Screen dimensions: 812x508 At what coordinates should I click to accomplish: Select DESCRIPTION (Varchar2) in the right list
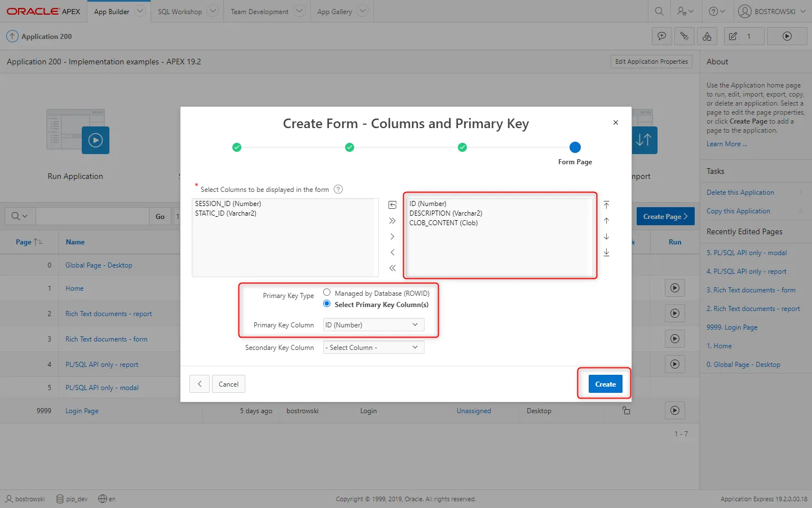[445, 213]
